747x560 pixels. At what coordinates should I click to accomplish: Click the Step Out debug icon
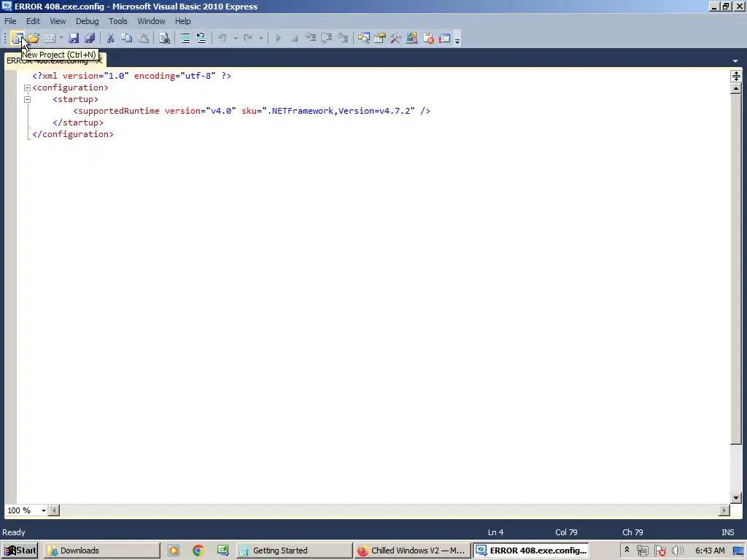343,38
